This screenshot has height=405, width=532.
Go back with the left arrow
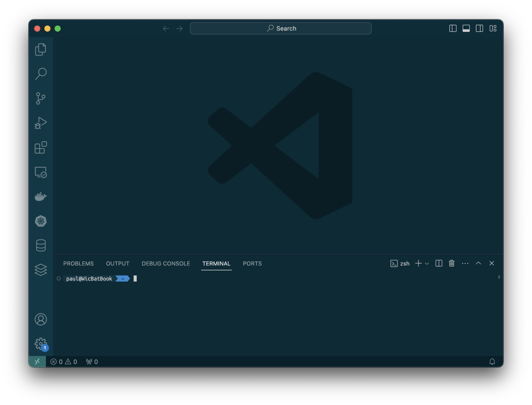tap(166, 29)
